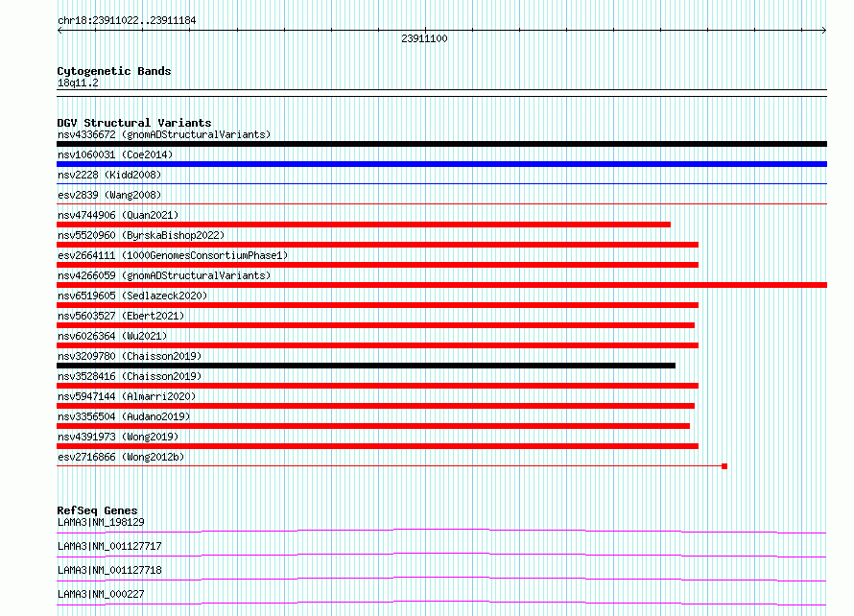Click the 18q11.2 band label

(x=78, y=83)
